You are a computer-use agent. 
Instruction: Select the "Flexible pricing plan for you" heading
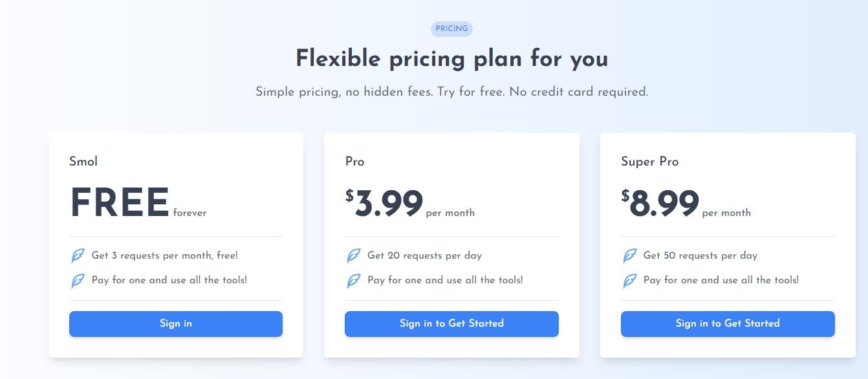(451, 59)
